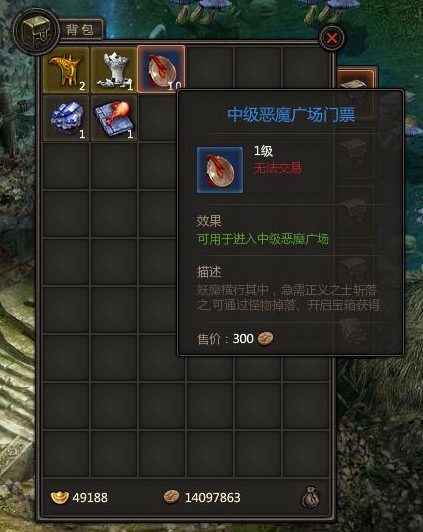Click the empty slot below blue crystal
The height and width of the screenshot is (532, 423).
[x=66, y=166]
